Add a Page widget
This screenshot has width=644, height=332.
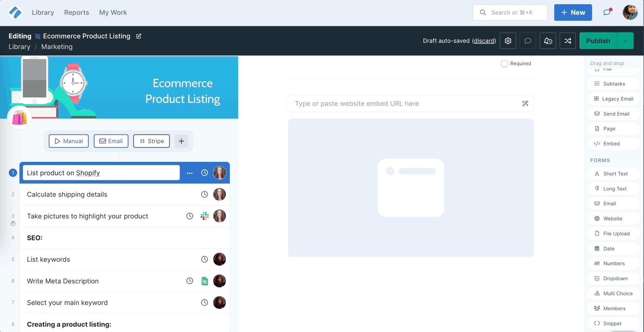614,129
